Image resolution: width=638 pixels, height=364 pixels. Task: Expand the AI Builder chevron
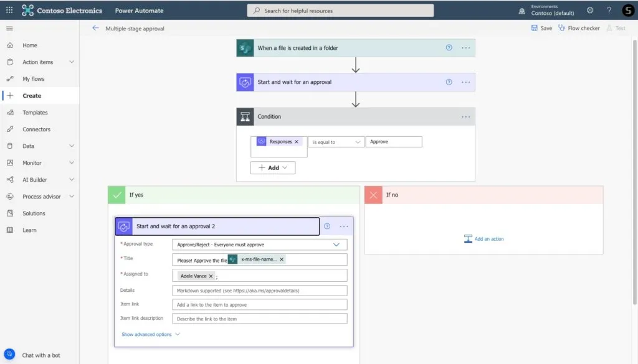pyautogui.click(x=72, y=180)
